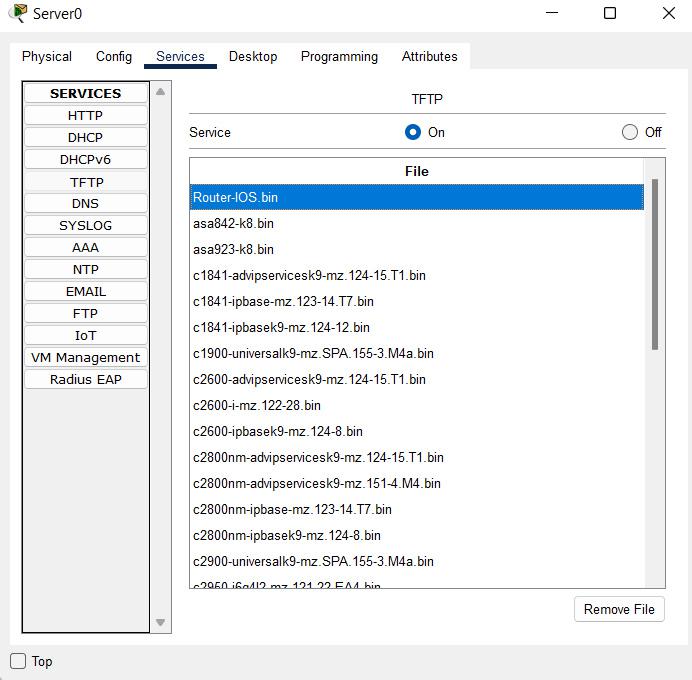Open the Desktop tab
The height and width of the screenshot is (680, 692).
pyautogui.click(x=253, y=57)
